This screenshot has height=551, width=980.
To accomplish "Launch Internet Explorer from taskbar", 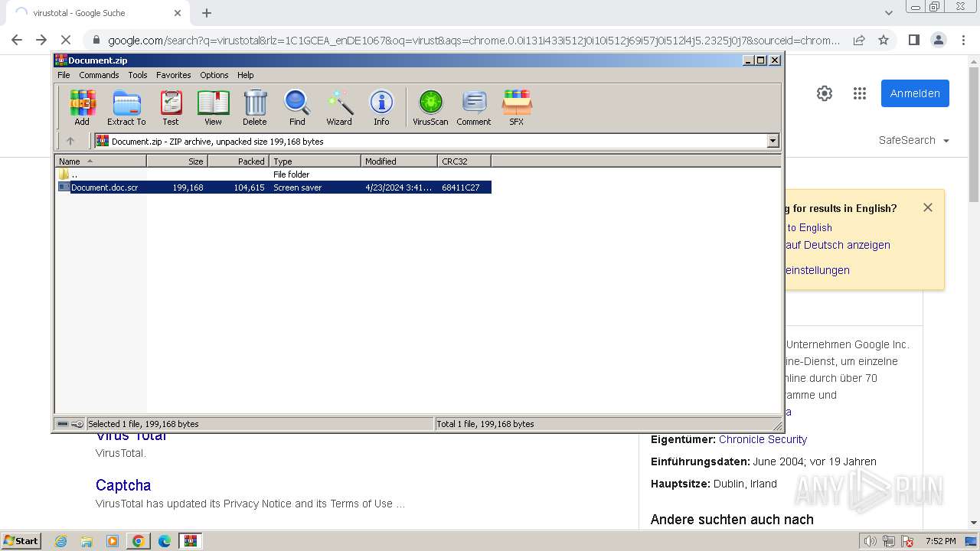I will (x=61, y=541).
